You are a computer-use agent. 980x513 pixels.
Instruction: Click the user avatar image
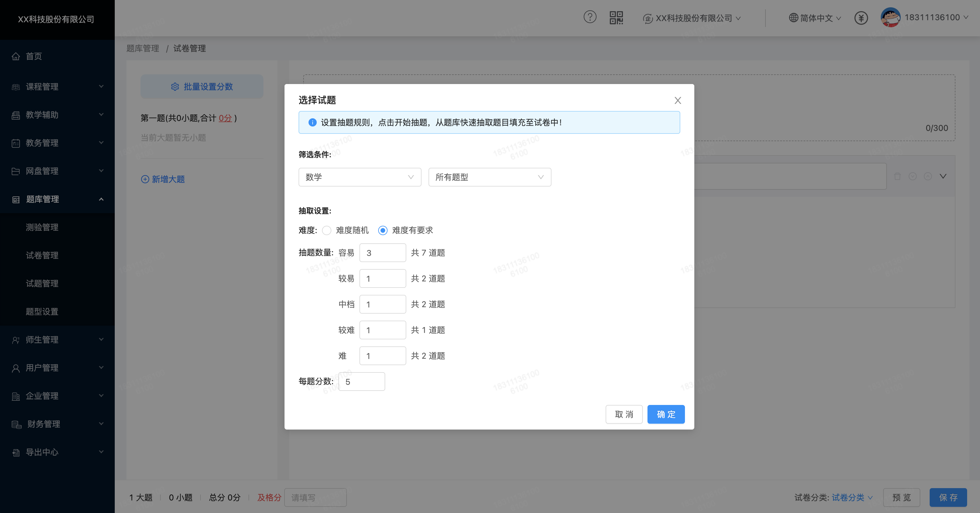[890, 18]
